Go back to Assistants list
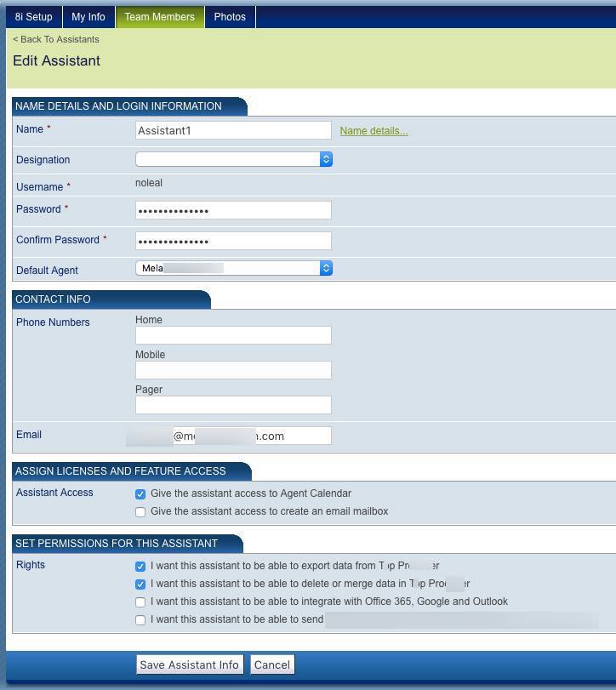The height and width of the screenshot is (690, 616). click(x=56, y=39)
